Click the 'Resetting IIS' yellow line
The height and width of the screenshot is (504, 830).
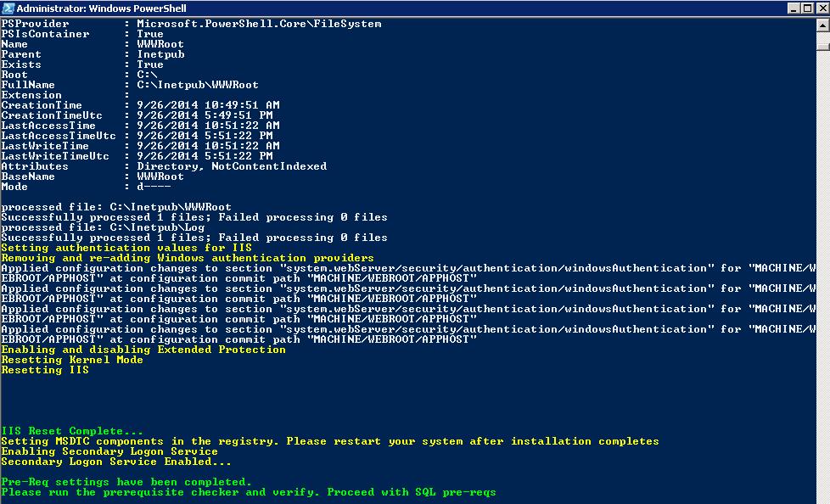pos(45,370)
